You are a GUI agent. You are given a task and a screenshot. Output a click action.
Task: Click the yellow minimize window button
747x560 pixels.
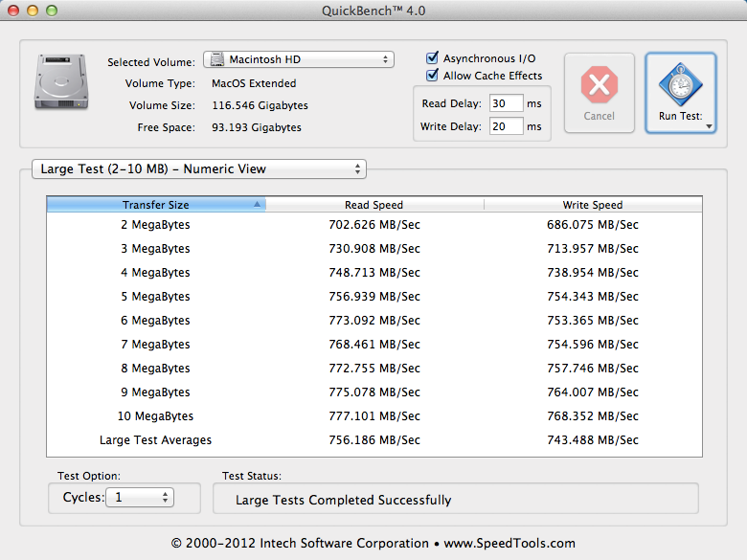[x=32, y=11]
